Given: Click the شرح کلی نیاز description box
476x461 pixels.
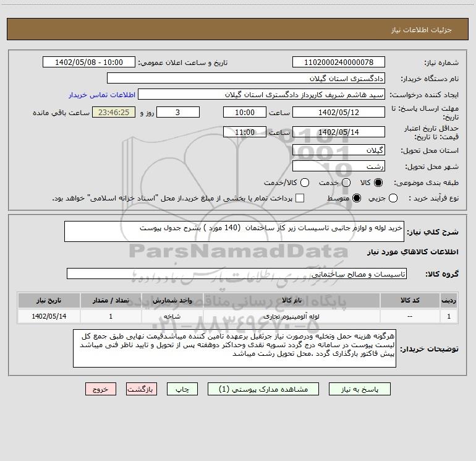Looking at the screenshot, I should 234,231.
